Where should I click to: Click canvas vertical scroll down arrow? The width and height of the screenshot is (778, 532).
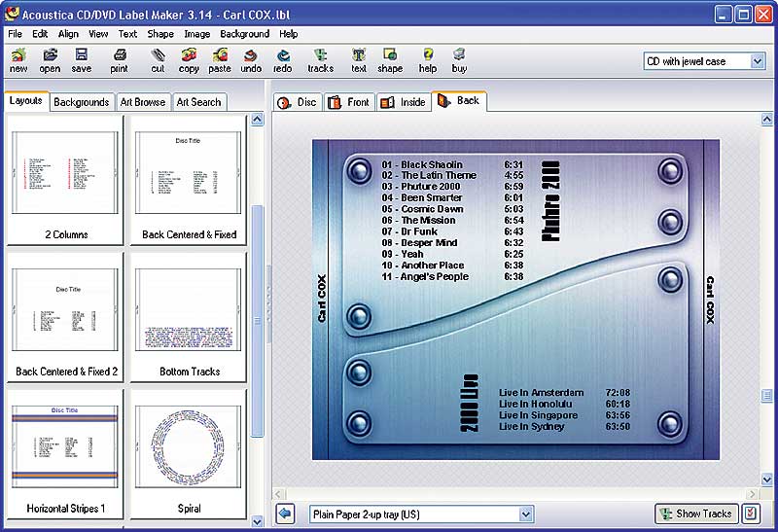click(x=766, y=479)
